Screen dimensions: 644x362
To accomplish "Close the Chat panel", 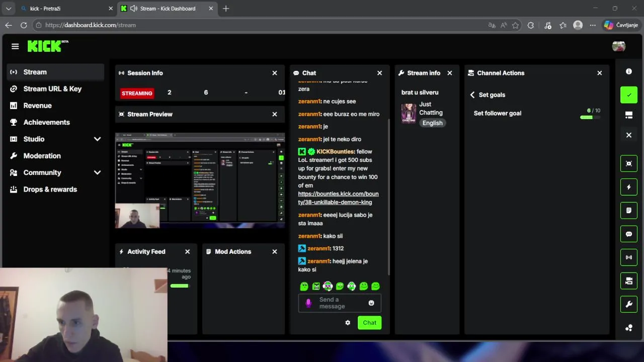I will (380, 73).
